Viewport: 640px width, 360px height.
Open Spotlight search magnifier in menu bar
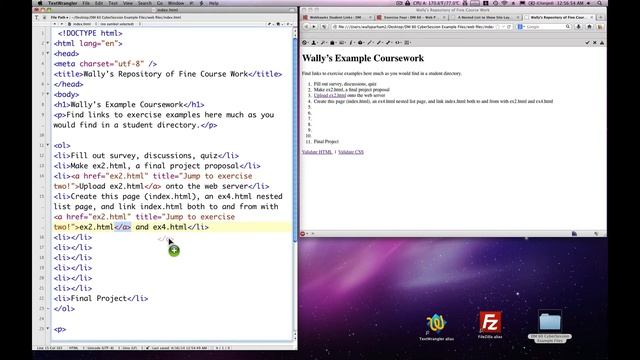pos(599,3)
